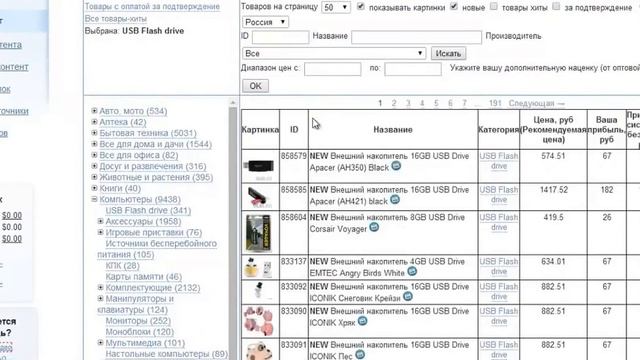Viewport: 640px width, 360px height.
Task: Click the 'Искать' search button
Action: (448, 53)
